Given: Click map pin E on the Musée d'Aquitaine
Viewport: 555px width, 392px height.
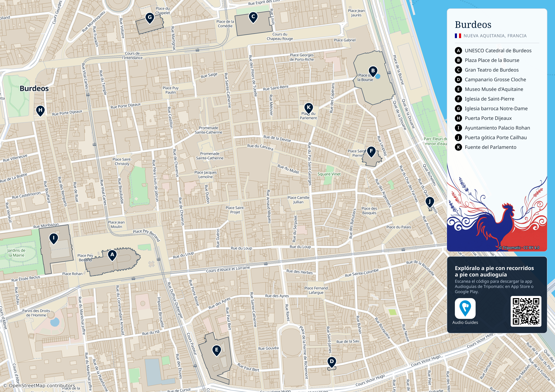Looking at the screenshot, I should 217,350.
